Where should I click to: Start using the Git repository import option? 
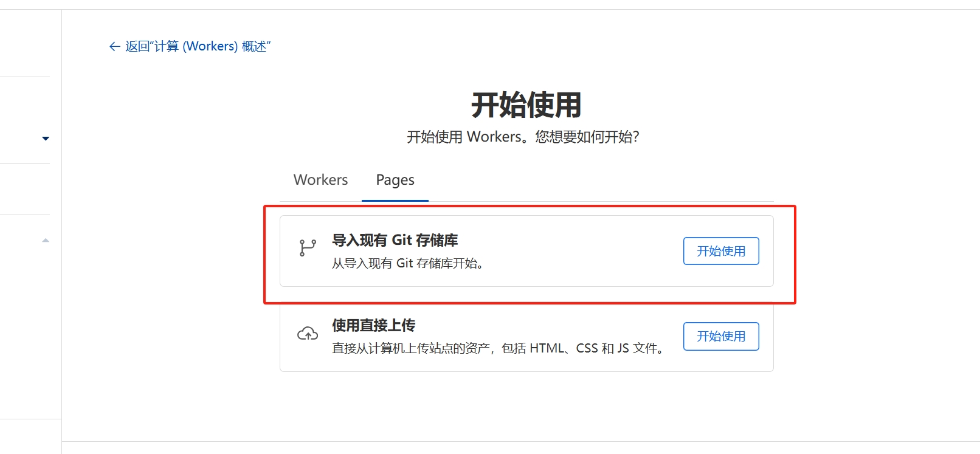click(721, 251)
